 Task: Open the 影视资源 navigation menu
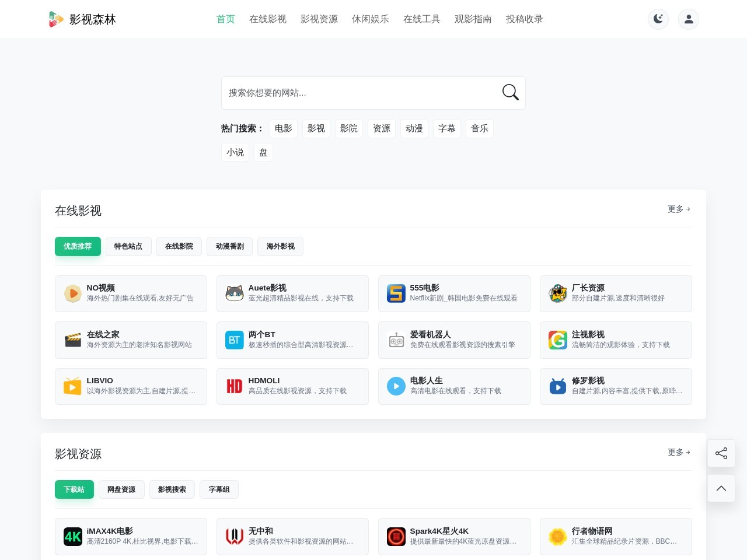point(319,19)
